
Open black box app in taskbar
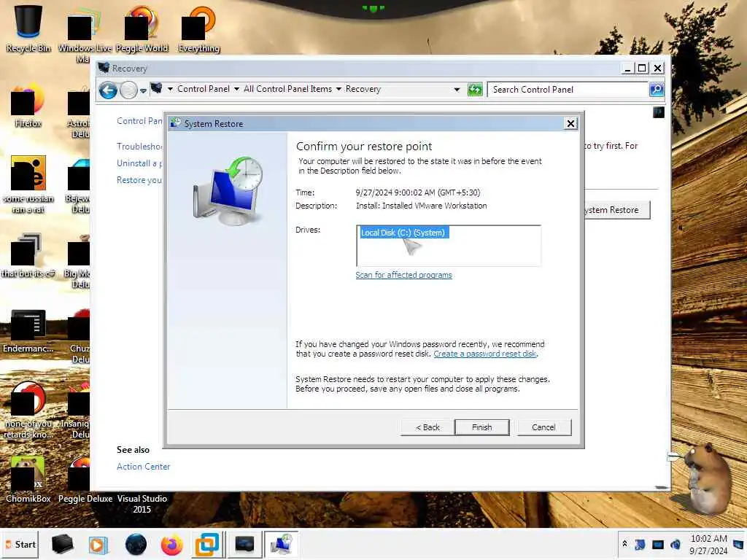[x=62, y=544]
